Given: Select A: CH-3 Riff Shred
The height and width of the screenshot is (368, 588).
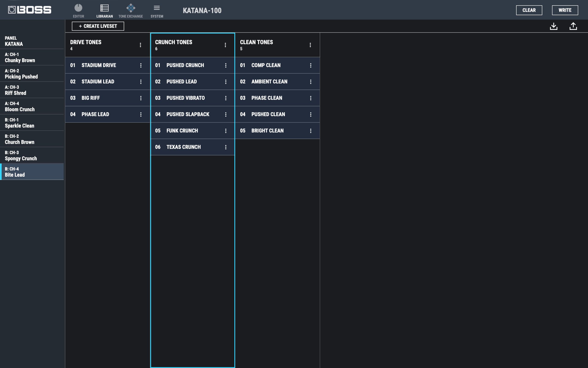Looking at the screenshot, I should [x=32, y=90].
